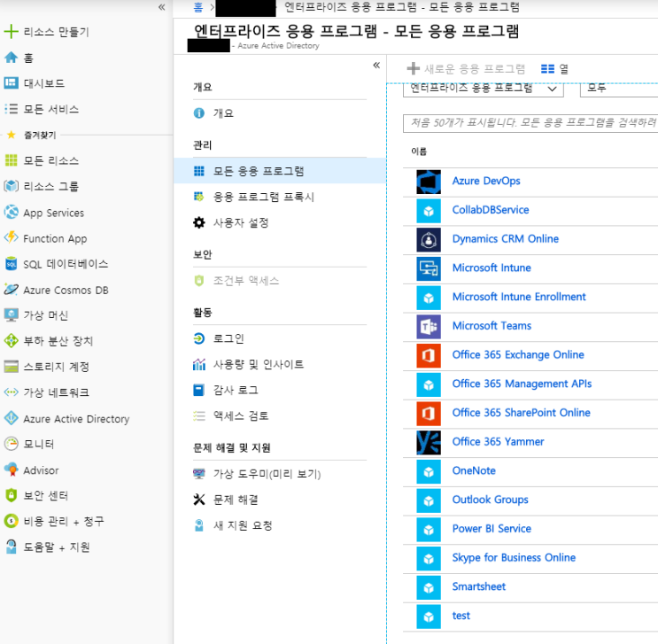Image resolution: width=658 pixels, height=644 pixels.
Task: Click 새로운 응용 프로그램 button
Action: [x=466, y=68]
